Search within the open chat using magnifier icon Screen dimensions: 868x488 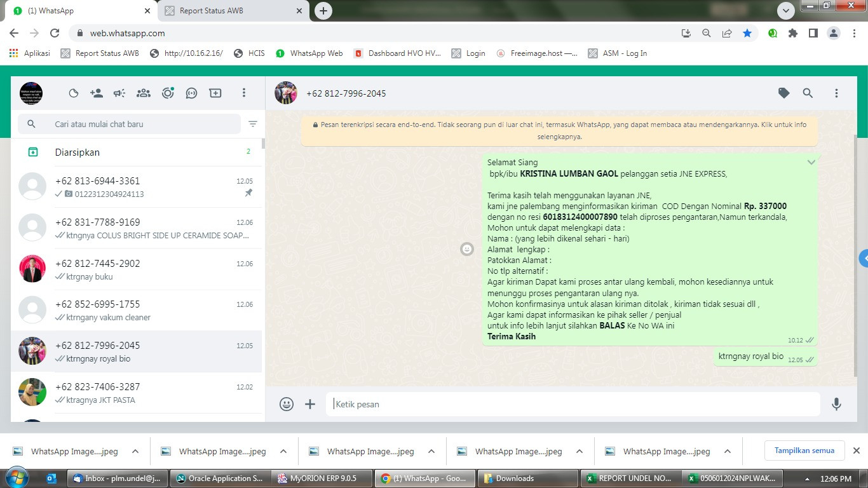[808, 93]
